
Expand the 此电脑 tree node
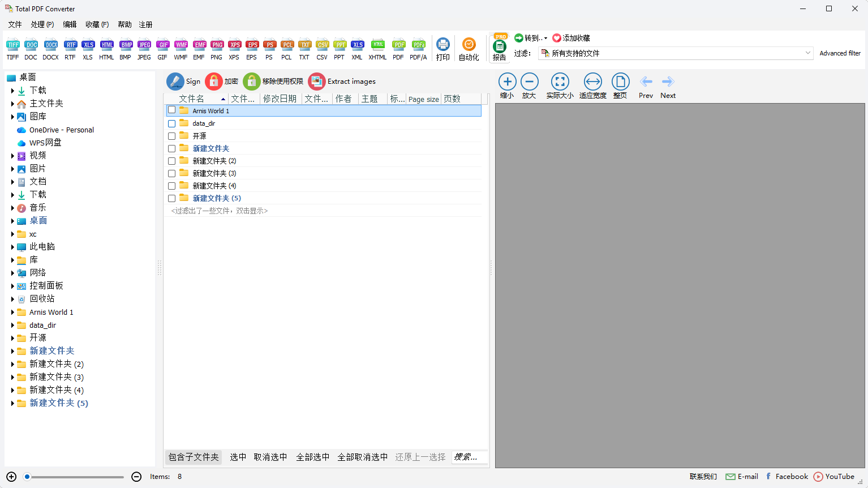point(12,247)
